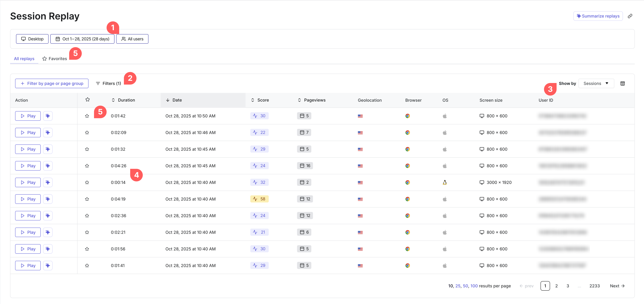Screen dimensions: 644x304
Task: Open the All users segment selector
Action: pyautogui.click(x=132, y=39)
